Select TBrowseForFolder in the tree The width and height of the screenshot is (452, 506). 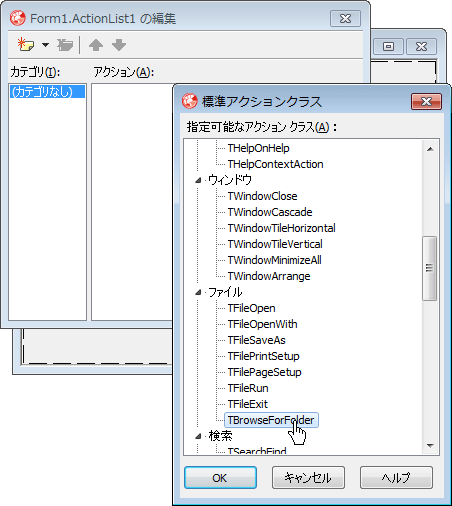pos(271,420)
